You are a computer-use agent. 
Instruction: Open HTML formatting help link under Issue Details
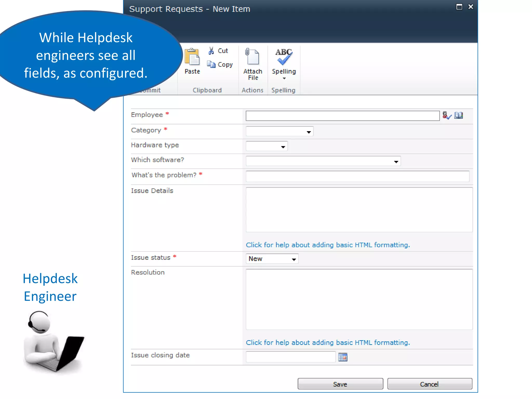[x=328, y=245]
